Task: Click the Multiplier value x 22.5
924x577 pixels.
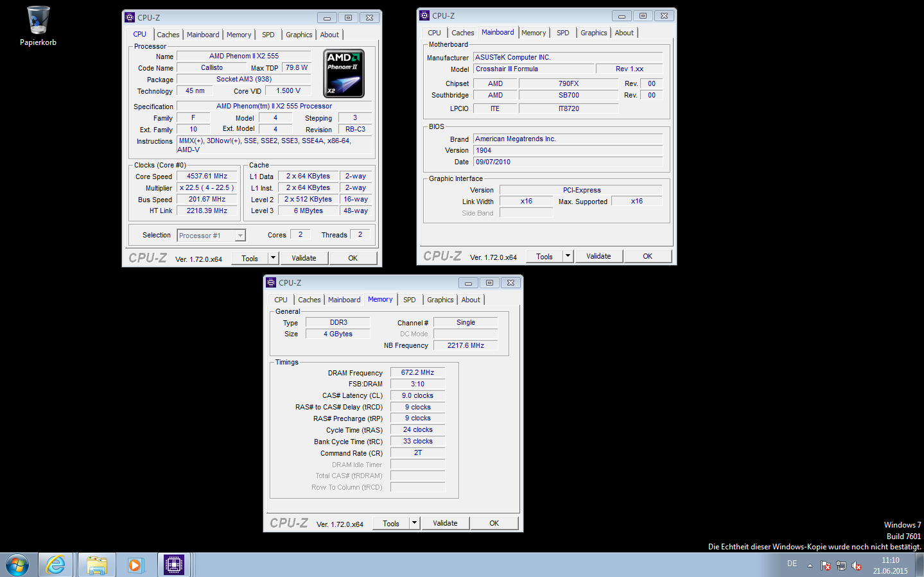Action: 207,187
